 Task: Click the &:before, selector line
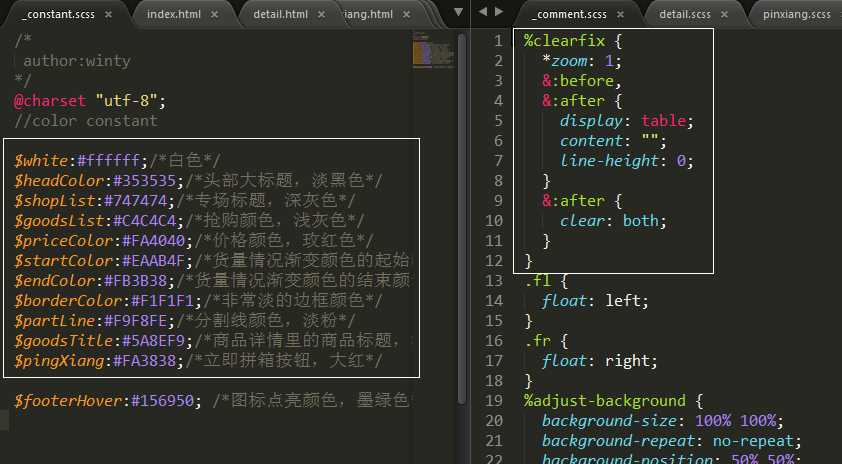582,81
